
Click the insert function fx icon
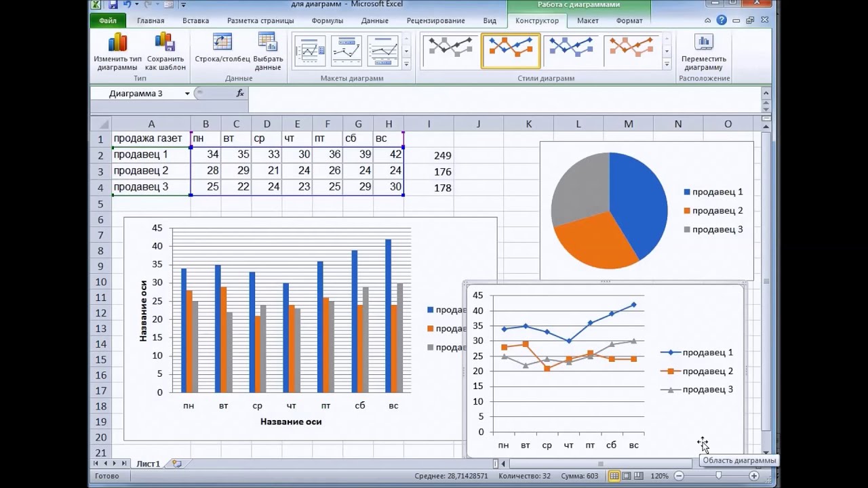pos(240,93)
